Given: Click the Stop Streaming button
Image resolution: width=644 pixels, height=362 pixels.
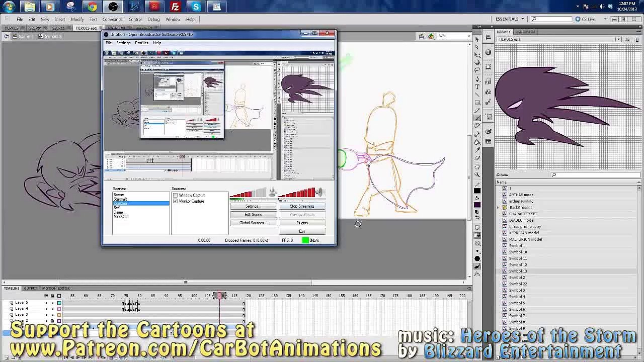Looking at the screenshot, I should coord(302,207).
